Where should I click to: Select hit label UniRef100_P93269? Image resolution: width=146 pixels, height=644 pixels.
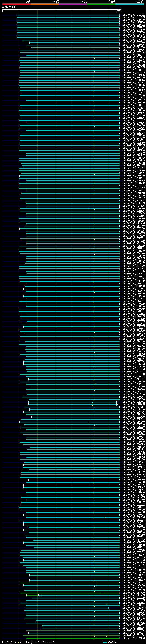[x=133, y=256]
